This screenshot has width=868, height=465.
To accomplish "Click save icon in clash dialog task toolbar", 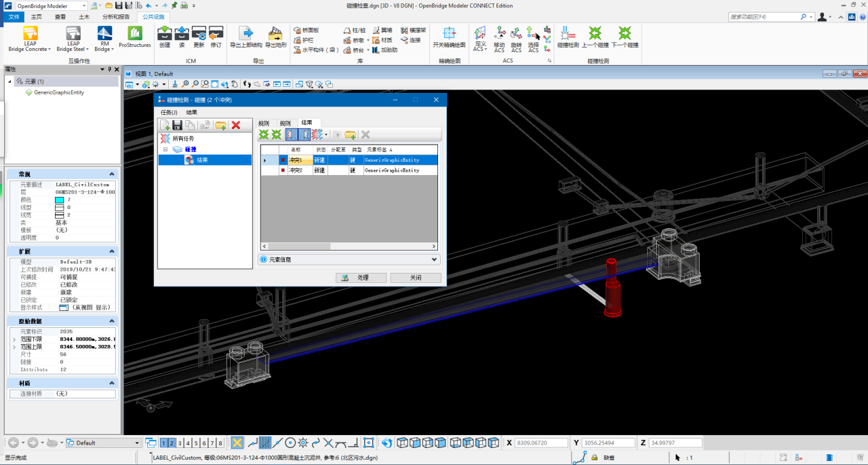I will pos(177,125).
